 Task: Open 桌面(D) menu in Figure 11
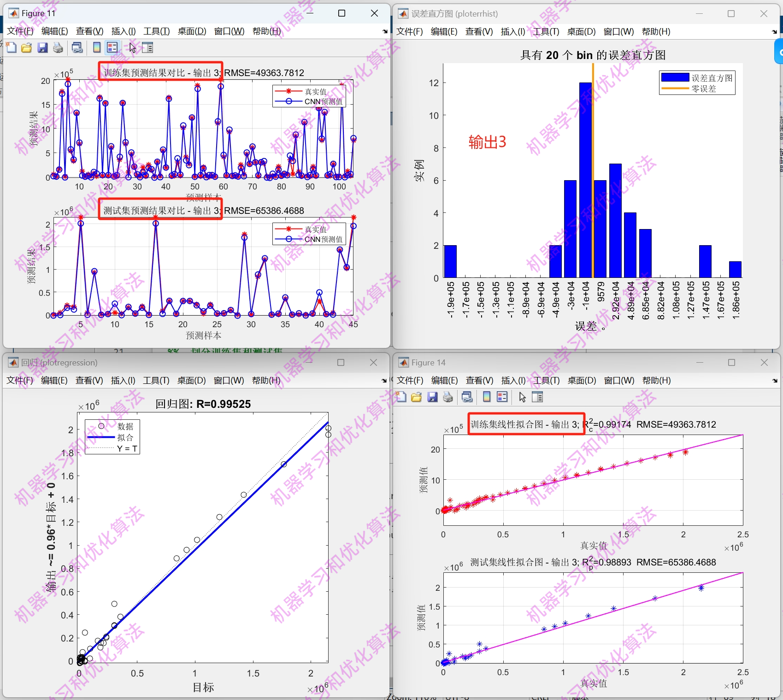192,31
